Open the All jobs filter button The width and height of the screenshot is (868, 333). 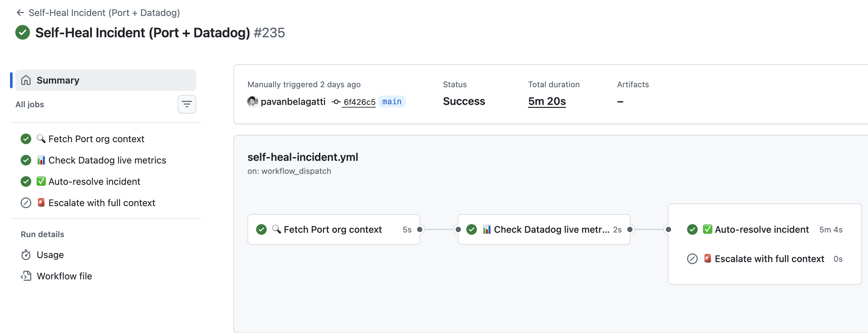click(187, 104)
